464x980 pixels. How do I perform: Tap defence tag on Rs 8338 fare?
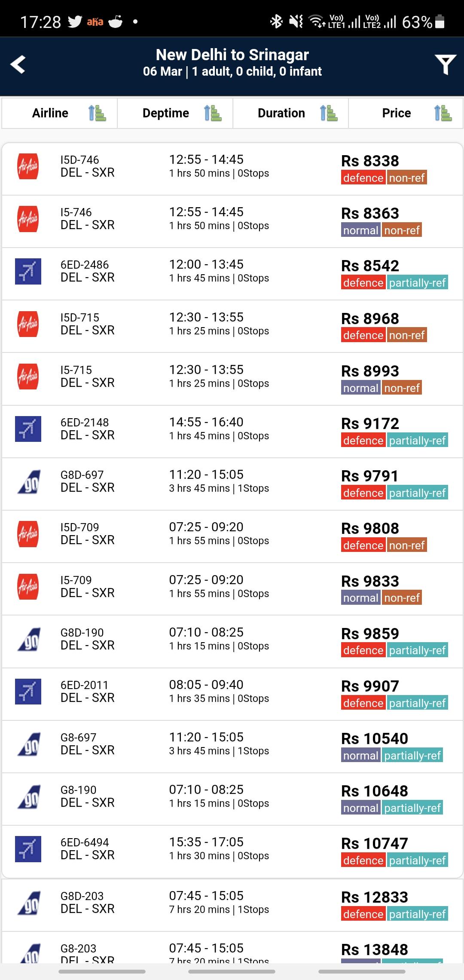click(363, 178)
